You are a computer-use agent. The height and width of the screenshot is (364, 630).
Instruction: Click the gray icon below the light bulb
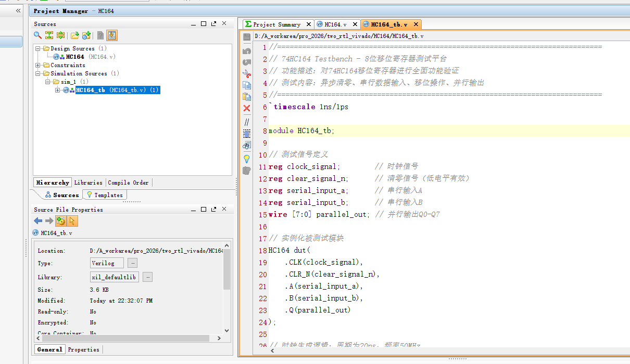click(247, 170)
